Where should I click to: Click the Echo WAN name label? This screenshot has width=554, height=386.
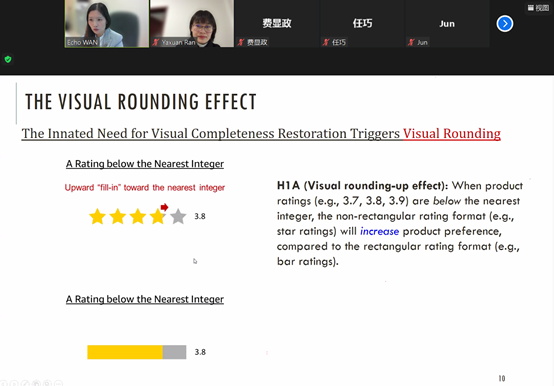pyautogui.click(x=82, y=42)
